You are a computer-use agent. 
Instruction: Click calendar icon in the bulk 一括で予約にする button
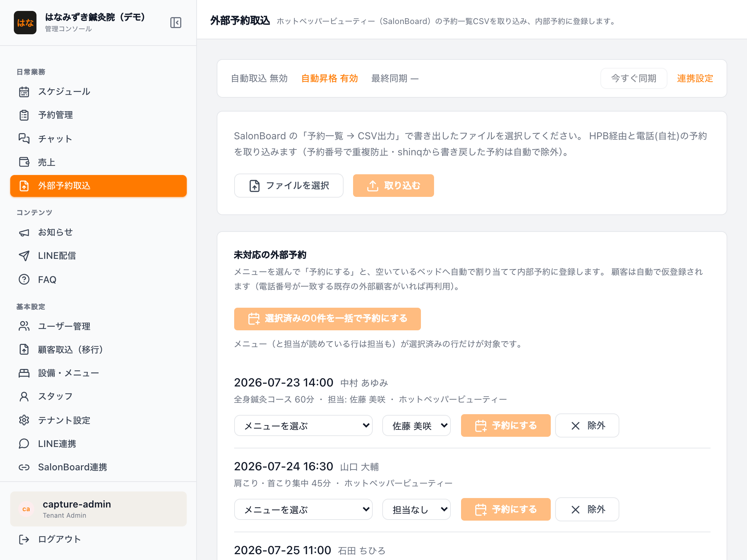(254, 319)
